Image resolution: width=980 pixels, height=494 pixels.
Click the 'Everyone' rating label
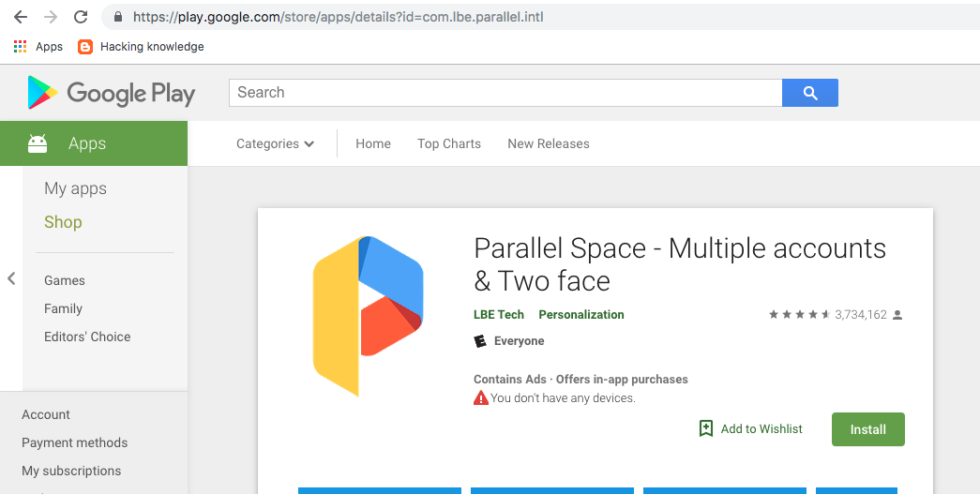(519, 341)
